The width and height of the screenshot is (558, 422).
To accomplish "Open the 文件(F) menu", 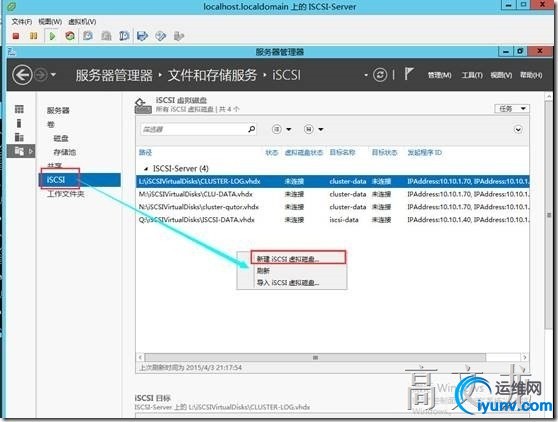I will pyautogui.click(x=22, y=22).
